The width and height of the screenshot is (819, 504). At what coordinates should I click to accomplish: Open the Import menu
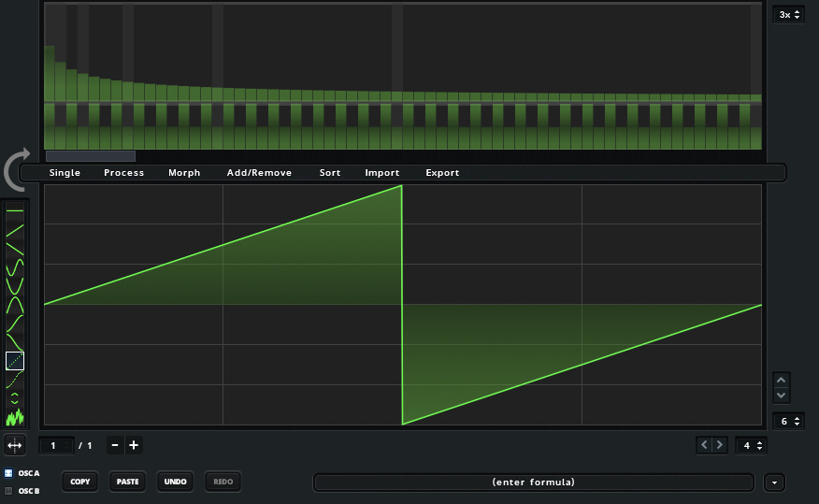(x=382, y=173)
